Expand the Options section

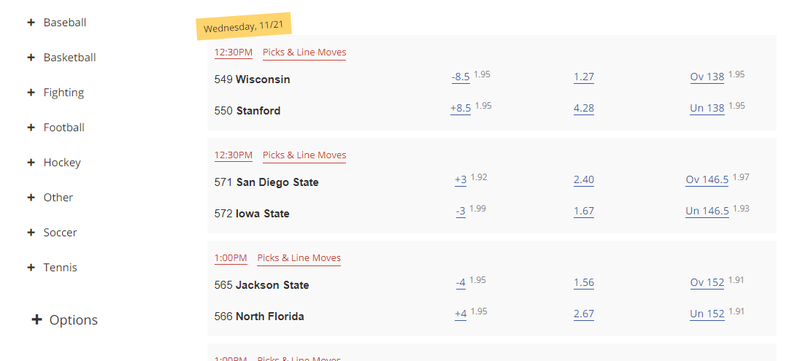[x=36, y=320]
